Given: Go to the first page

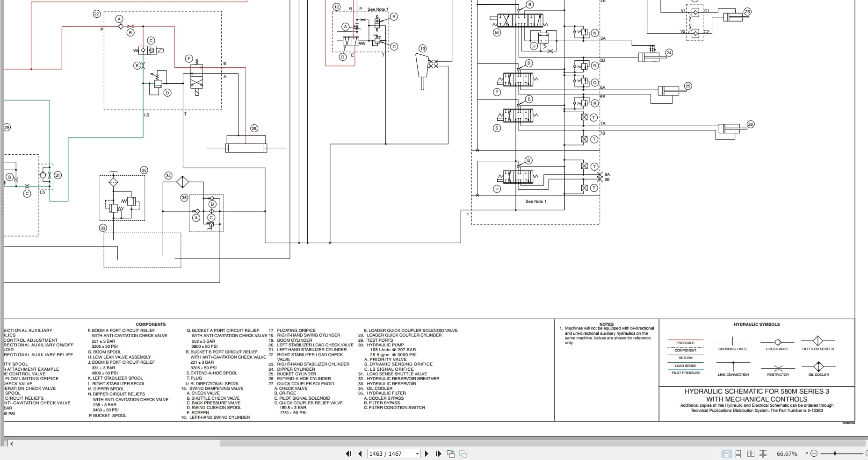Looking at the screenshot, I should coord(348,453).
